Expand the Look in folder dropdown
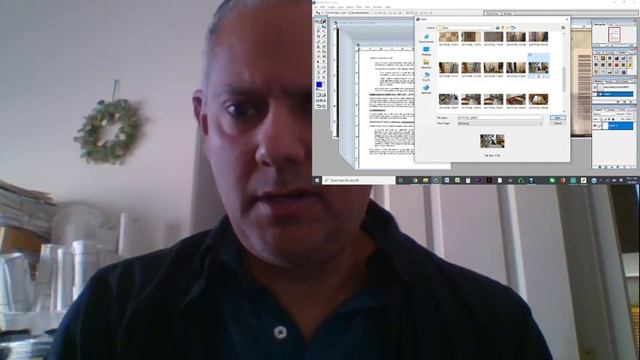 tap(491, 28)
